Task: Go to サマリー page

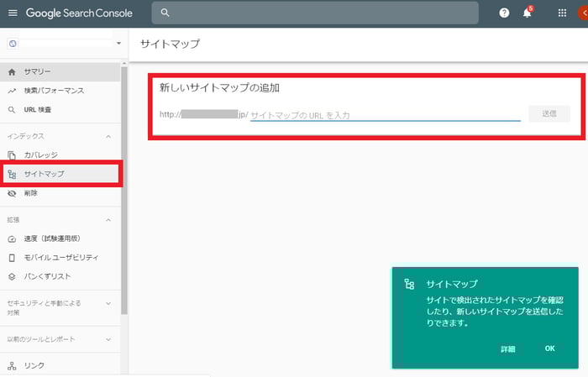Action: point(60,71)
